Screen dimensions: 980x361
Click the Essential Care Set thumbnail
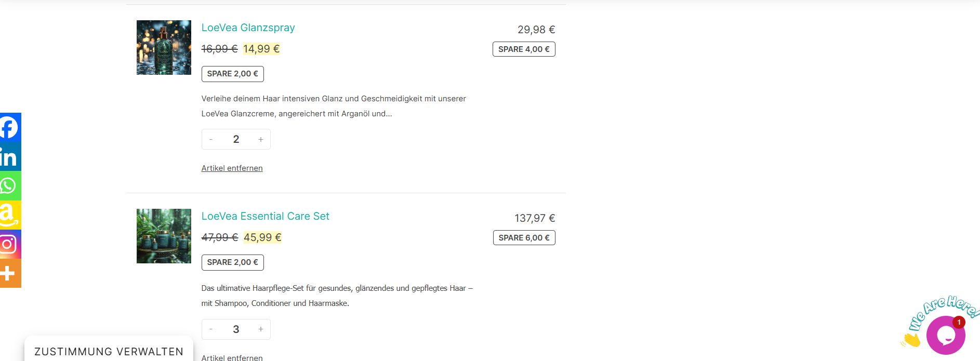coord(164,236)
